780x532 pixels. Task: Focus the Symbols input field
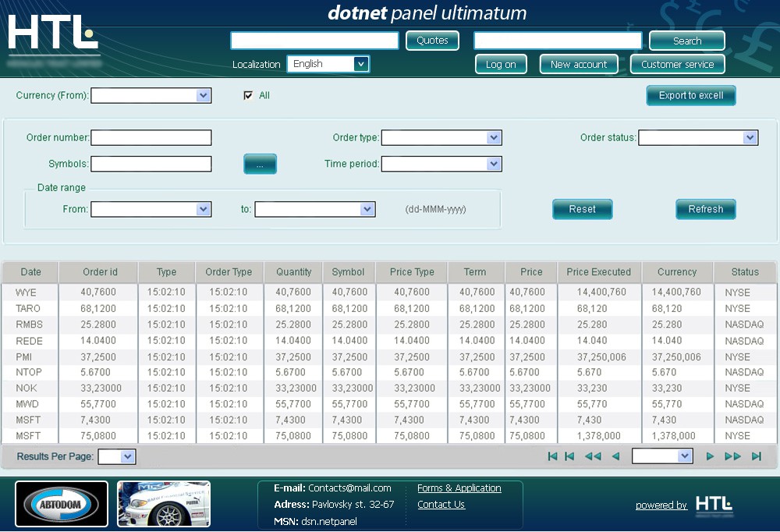point(151,164)
